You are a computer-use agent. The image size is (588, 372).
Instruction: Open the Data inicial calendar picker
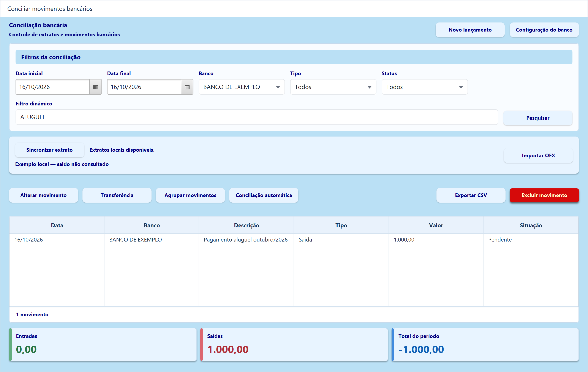pyautogui.click(x=95, y=87)
